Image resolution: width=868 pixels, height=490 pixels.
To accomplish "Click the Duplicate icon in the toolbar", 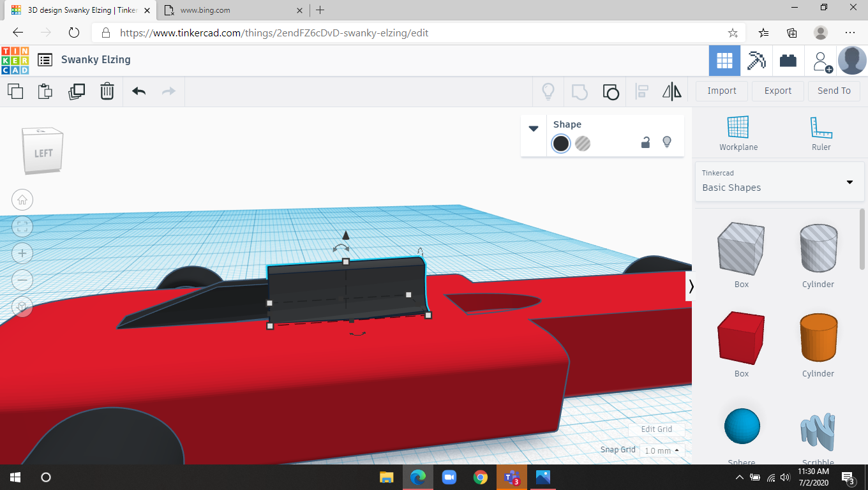I will click(77, 91).
